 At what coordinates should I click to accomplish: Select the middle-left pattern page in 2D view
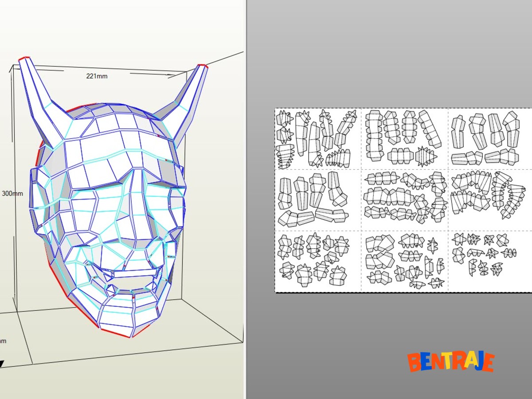coord(318,200)
